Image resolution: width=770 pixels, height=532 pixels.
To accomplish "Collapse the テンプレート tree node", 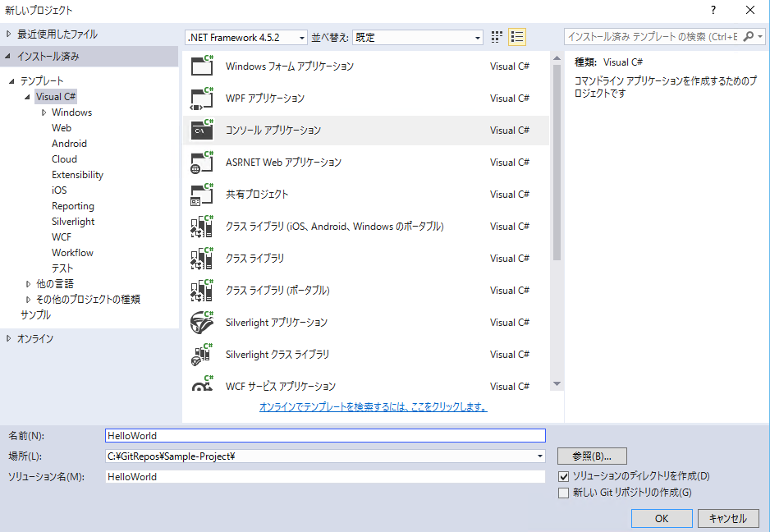I will click(x=11, y=81).
